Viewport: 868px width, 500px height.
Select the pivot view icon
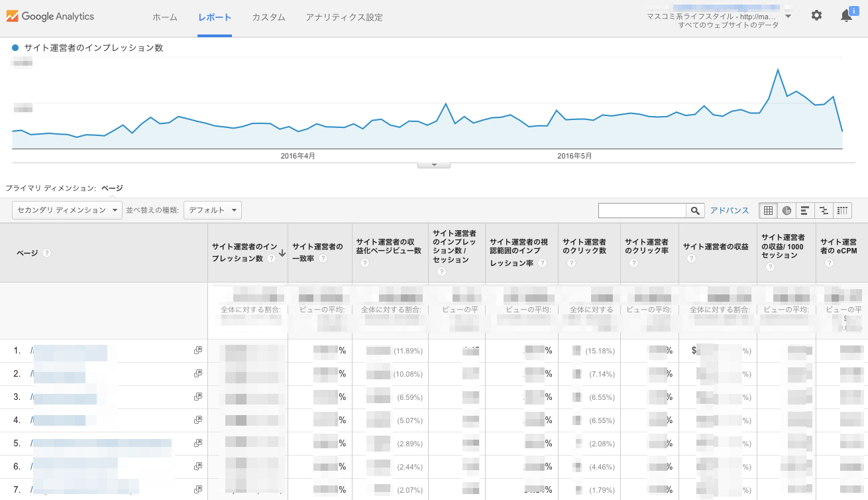pos(842,210)
